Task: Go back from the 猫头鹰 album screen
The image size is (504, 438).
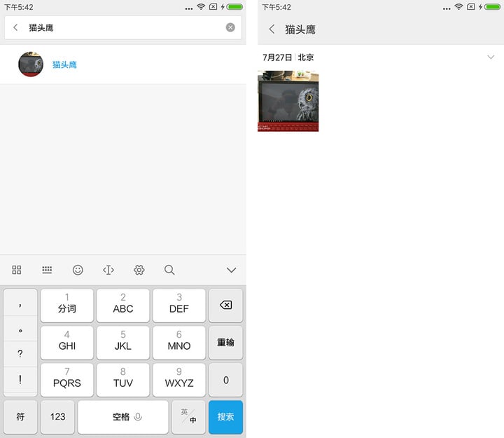Action: tap(272, 29)
